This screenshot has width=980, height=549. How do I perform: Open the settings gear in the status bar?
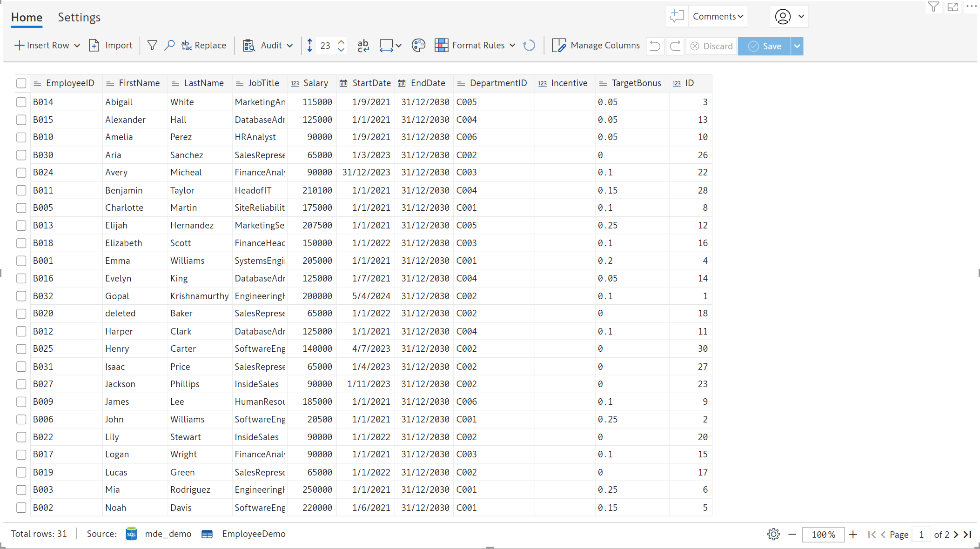click(x=773, y=534)
